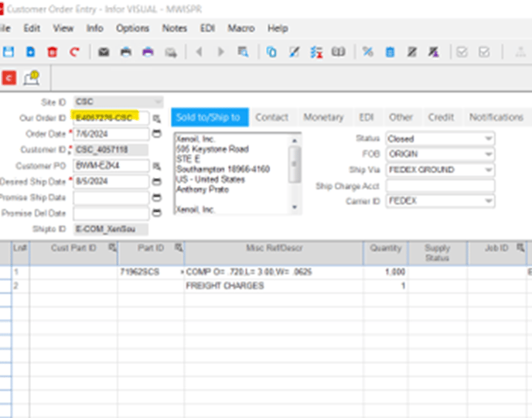Go to next order with right arrow
This screenshot has height=418, width=532.
tap(221, 52)
